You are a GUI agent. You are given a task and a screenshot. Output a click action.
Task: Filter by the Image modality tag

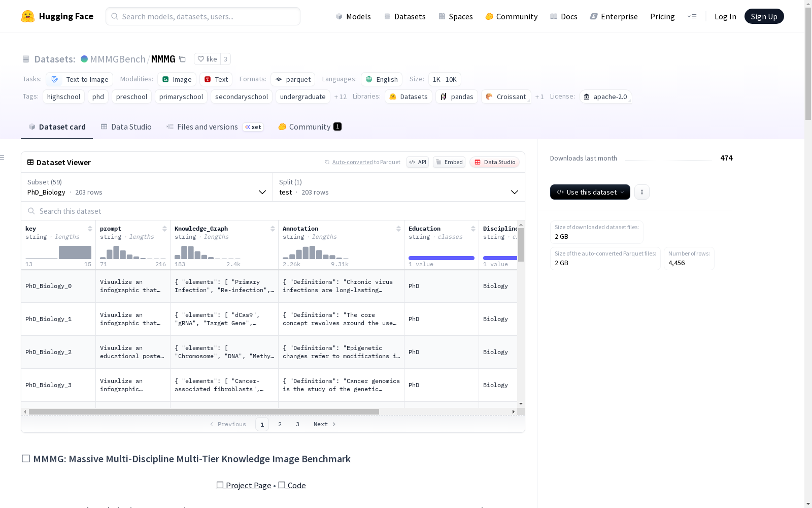coord(177,79)
